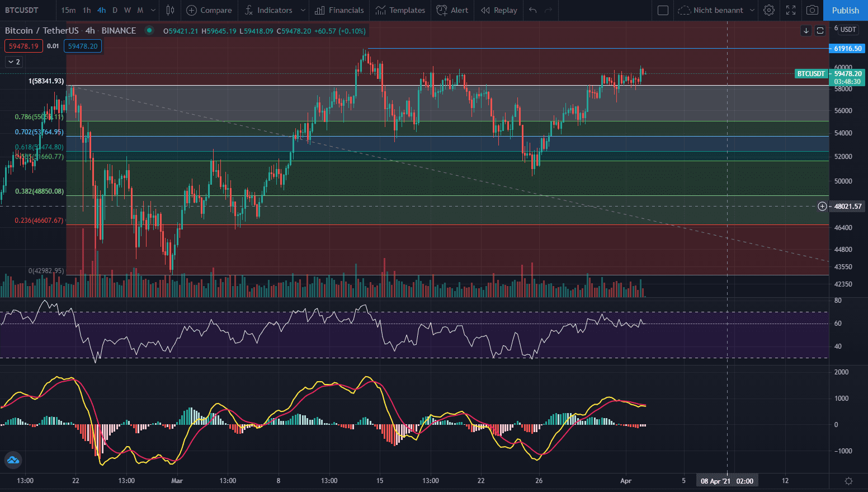Take a chart snapshot with camera icon

click(812, 10)
